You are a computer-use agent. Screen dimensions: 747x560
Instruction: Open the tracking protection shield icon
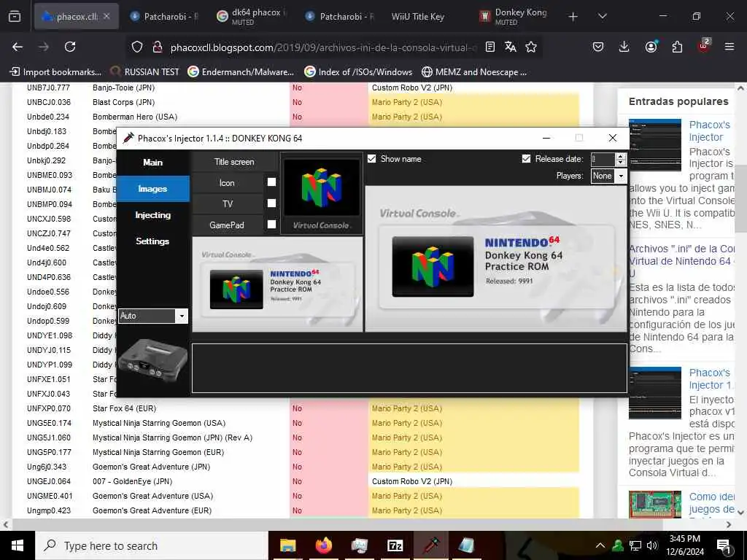[x=137, y=47]
